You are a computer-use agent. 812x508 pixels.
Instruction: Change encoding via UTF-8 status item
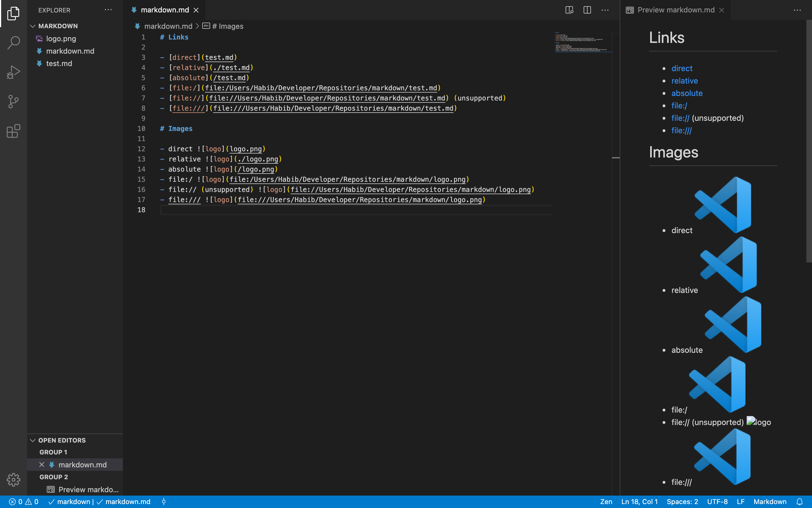[x=717, y=502]
